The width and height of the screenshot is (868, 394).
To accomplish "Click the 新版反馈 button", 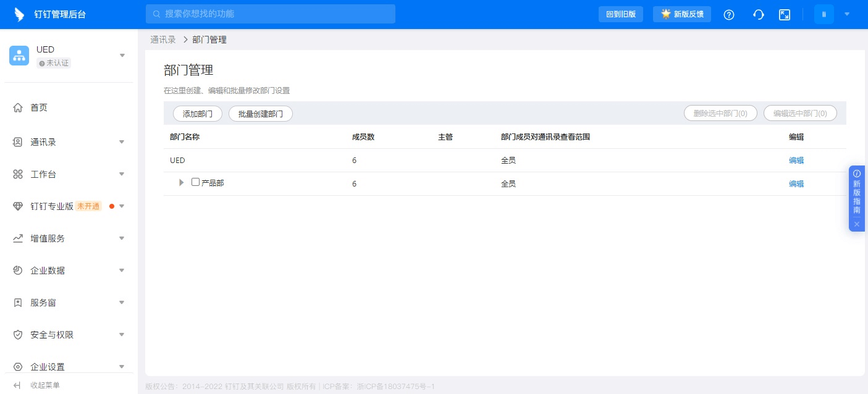I will (x=682, y=14).
